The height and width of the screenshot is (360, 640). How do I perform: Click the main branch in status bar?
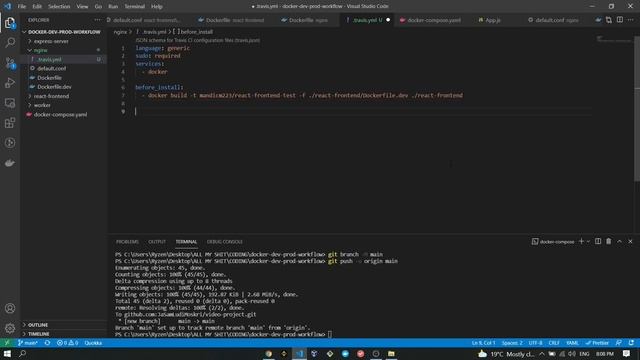click(28, 343)
